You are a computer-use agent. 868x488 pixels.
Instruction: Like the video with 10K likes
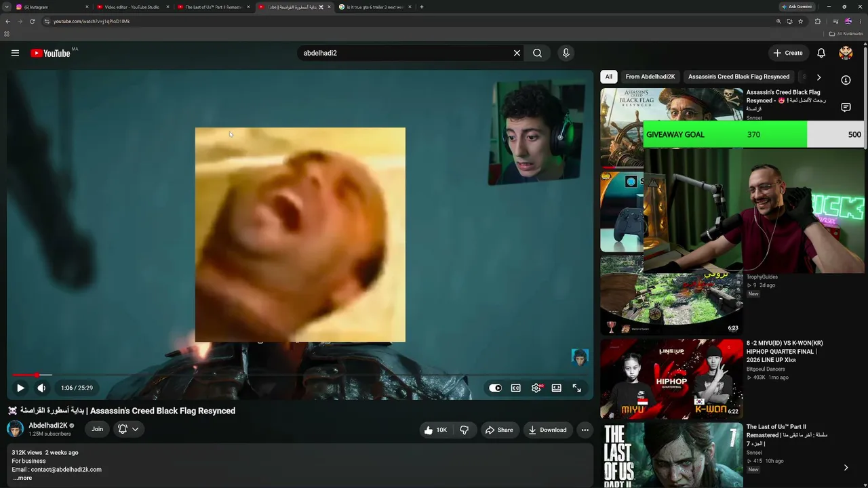(435, 430)
